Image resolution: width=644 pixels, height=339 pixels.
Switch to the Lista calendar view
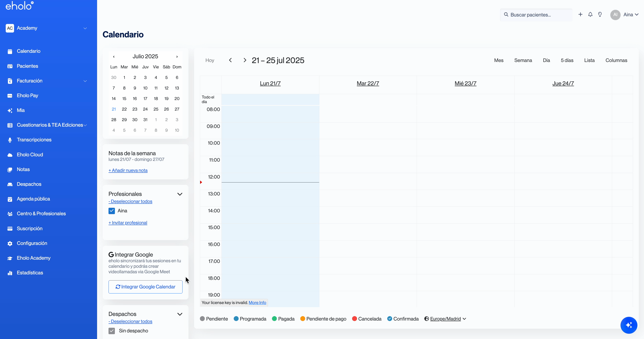(589, 60)
